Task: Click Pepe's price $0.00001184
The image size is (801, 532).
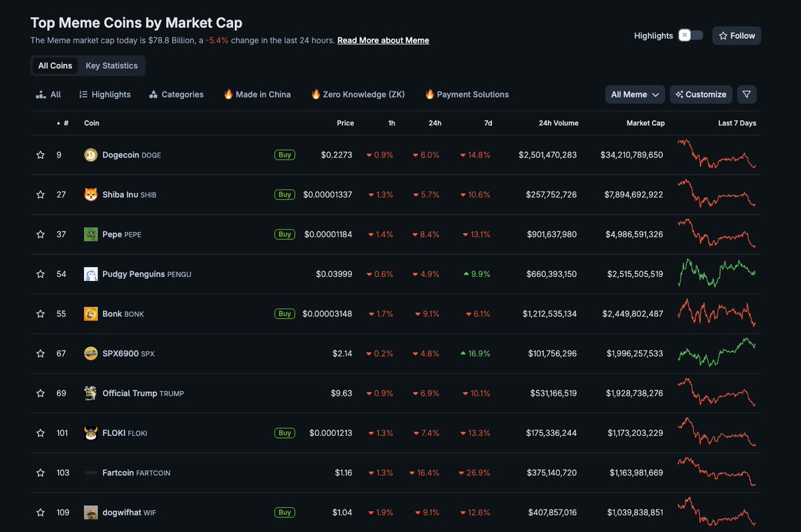Action: coord(328,234)
